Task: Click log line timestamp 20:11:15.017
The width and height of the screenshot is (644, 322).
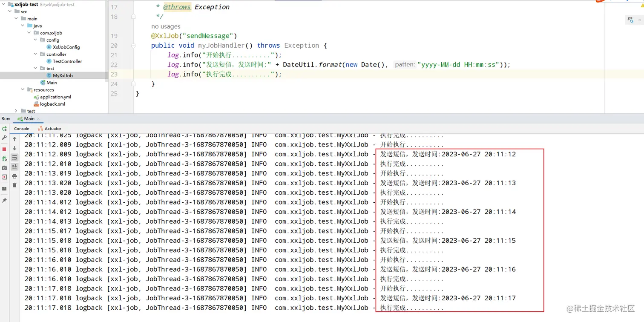Action: [48, 231]
